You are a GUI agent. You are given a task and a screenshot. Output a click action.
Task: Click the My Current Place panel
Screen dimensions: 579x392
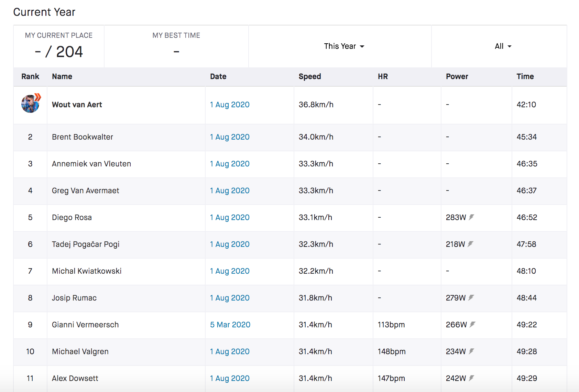59,46
